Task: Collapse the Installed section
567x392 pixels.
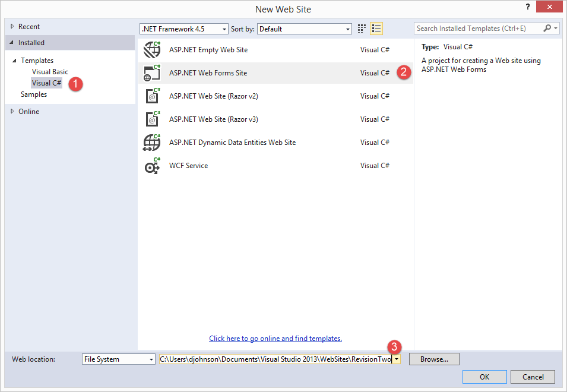Action: point(11,43)
